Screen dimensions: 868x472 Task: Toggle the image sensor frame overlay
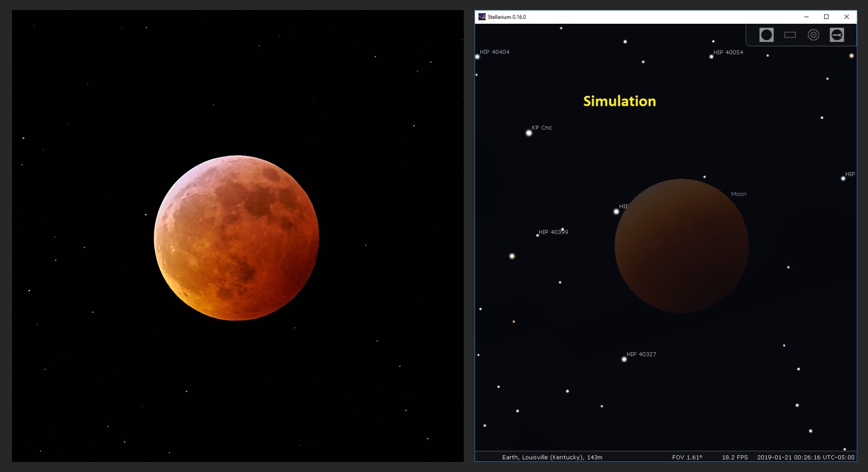pos(790,35)
